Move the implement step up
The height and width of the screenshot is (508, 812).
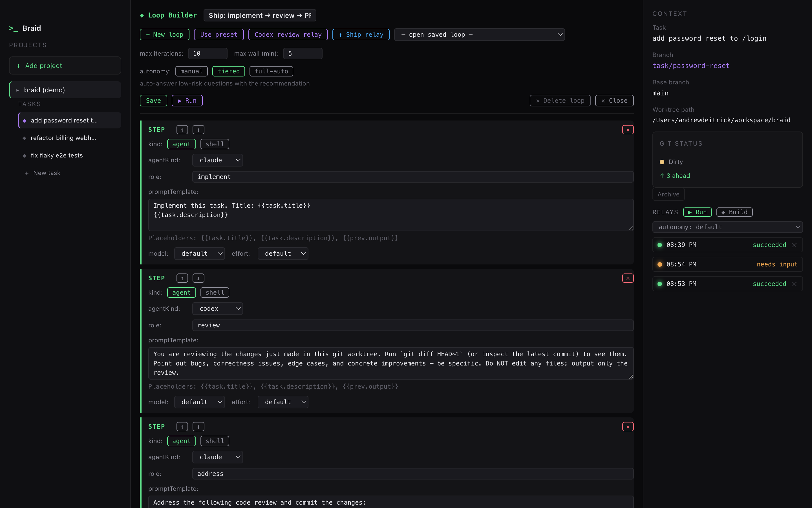click(182, 130)
